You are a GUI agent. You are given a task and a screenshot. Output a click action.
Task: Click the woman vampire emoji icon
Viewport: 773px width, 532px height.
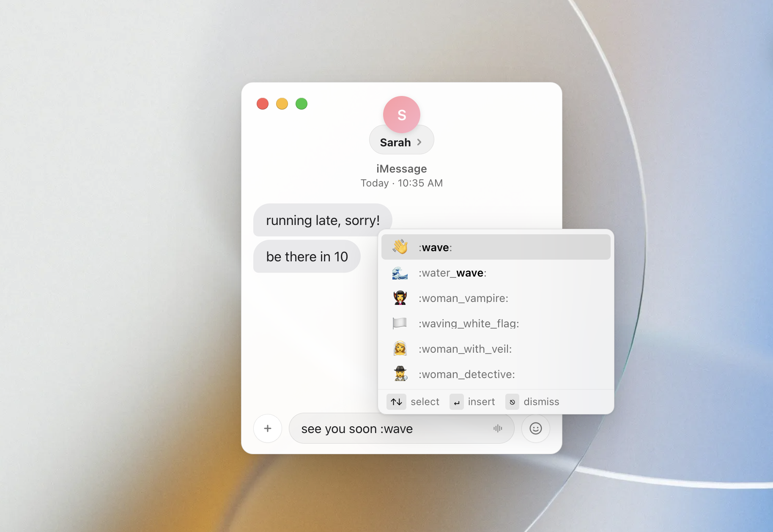tap(400, 298)
